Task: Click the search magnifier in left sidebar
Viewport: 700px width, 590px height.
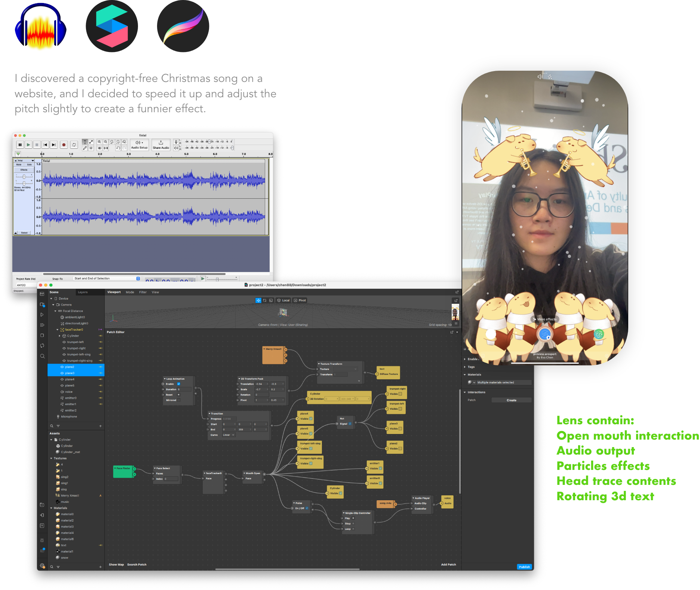Action: (42, 356)
